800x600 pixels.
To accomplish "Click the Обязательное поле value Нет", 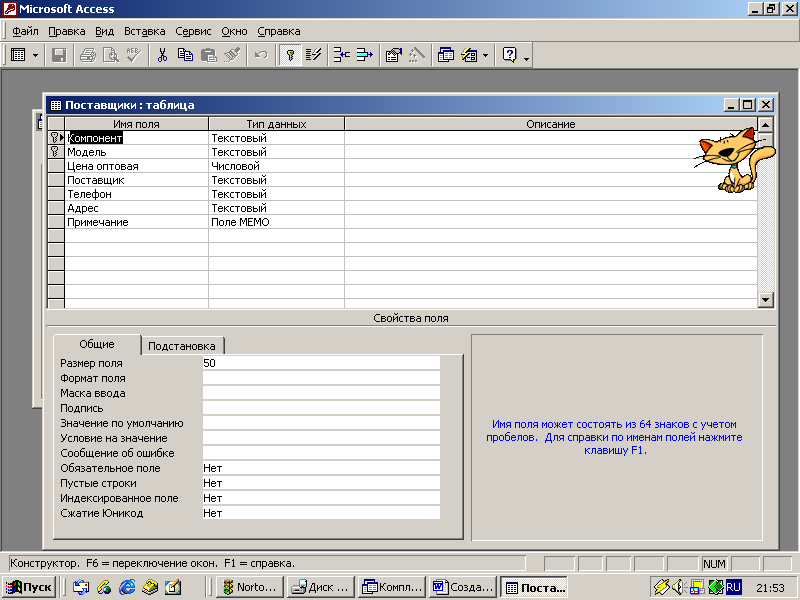I will [321, 468].
